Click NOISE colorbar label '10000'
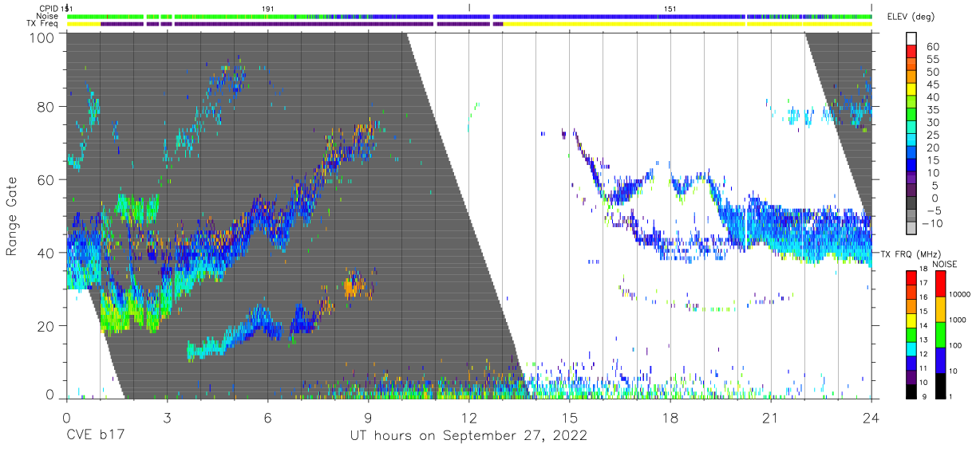Screen dimensions: 980x452 coord(960,295)
